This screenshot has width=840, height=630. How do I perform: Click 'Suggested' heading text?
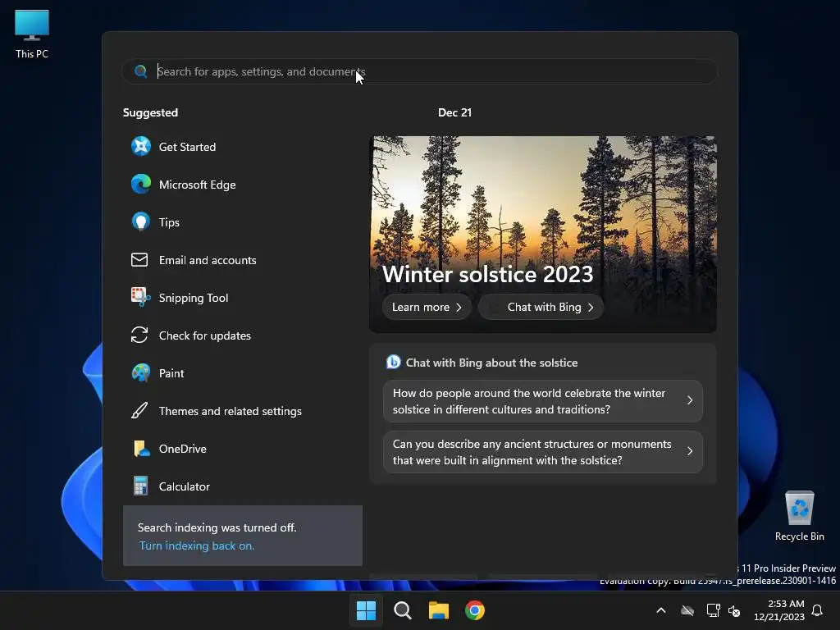[151, 112]
